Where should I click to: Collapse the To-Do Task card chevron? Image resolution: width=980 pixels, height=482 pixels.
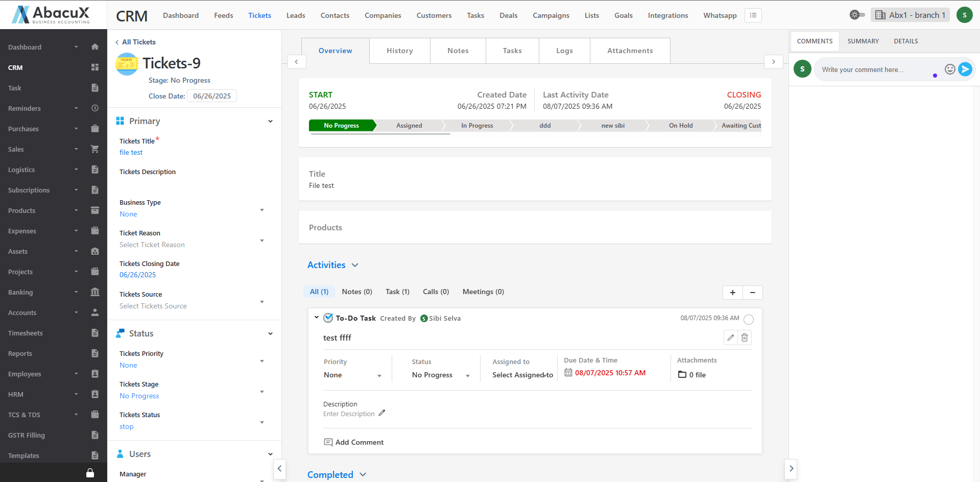[317, 318]
